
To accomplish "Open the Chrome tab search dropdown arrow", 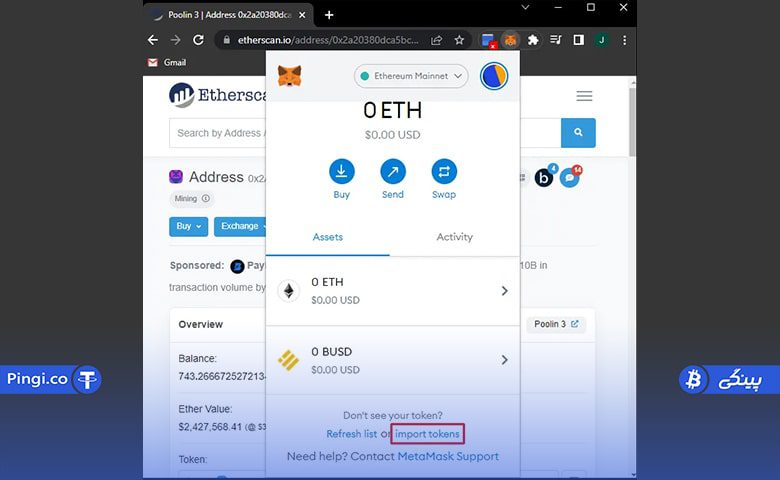I will [525, 7].
